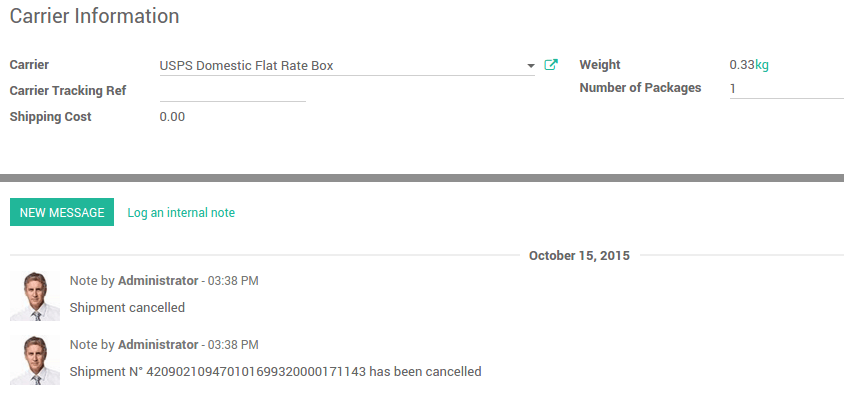The image size is (844, 394).
Task: Open Log an internal note
Action: tap(181, 213)
